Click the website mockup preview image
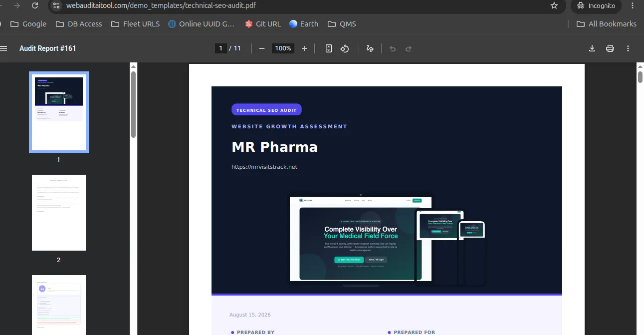 coord(387,241)
